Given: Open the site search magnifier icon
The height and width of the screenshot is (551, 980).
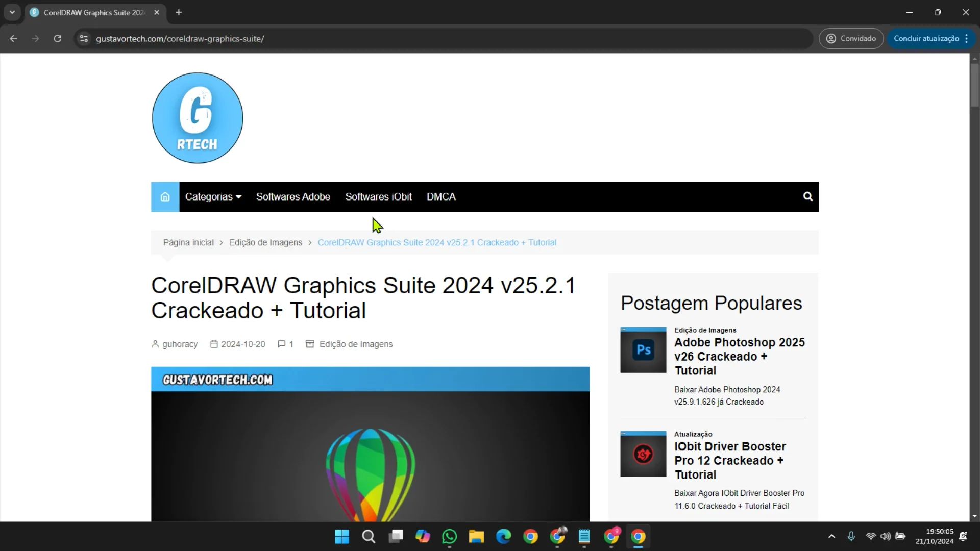Looking at the screenshot, I should [x=807, y=197].
